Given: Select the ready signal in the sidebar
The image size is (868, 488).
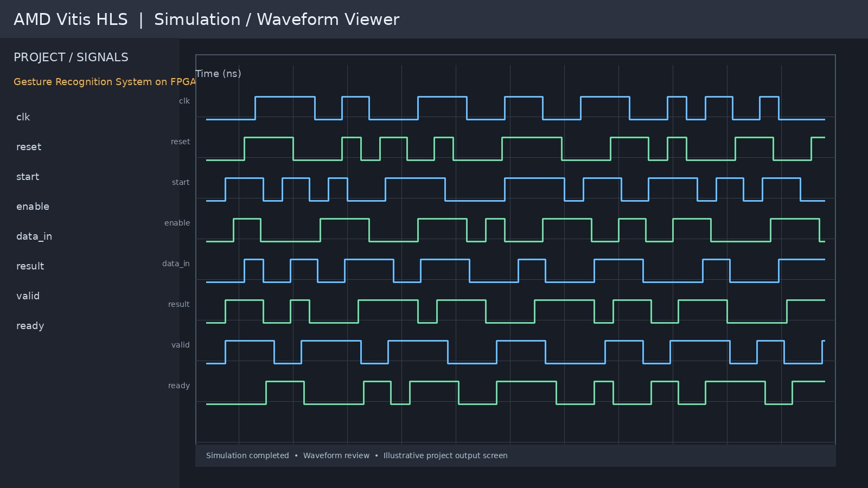Looking at the screenshot, I should click(x=30, y=326).
